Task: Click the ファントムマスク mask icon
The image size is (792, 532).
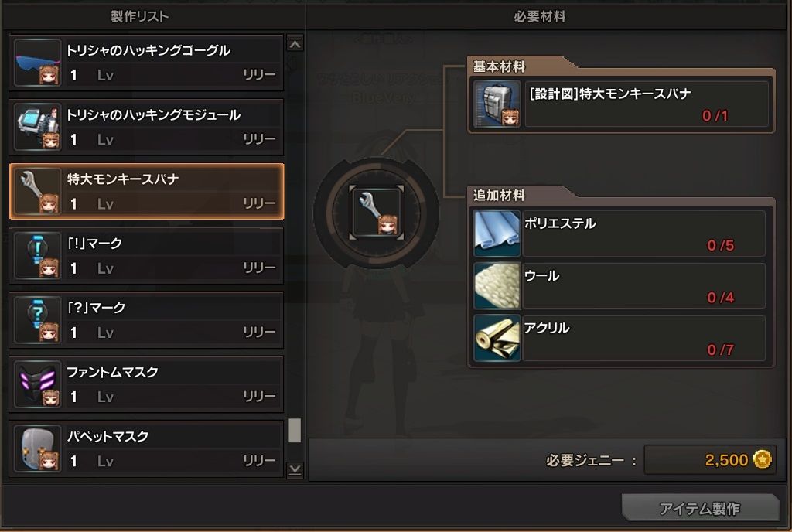Action: click(x=38, y=384)
